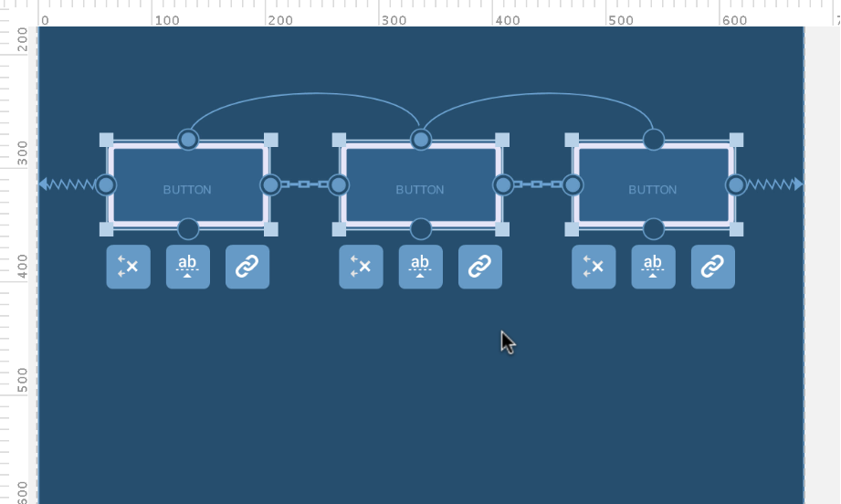Click top constraint anchor of left button
Image resolution: width=841 pixels, height=504 pixels.
click(188, 140)
